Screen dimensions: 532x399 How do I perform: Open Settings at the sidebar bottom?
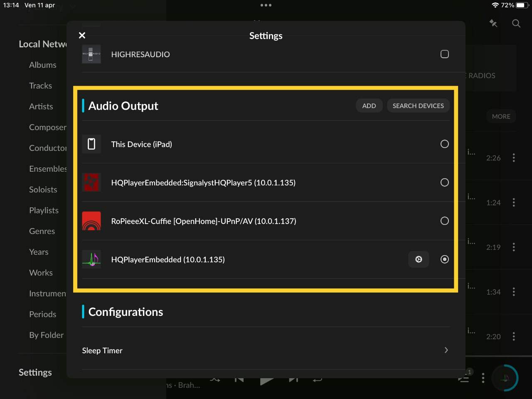click(x=35, y=372)
